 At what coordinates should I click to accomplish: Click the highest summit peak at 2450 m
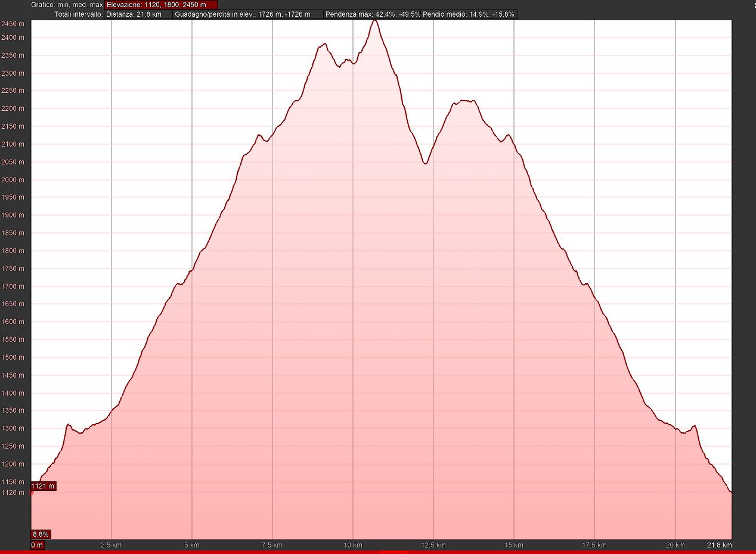click(374, 21)
